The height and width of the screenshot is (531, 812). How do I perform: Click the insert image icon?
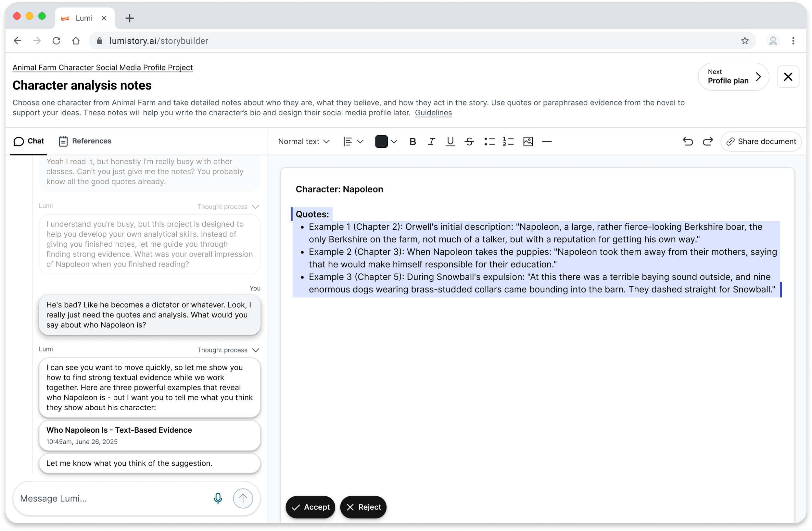pyautogui.click(x=528, y=142)
